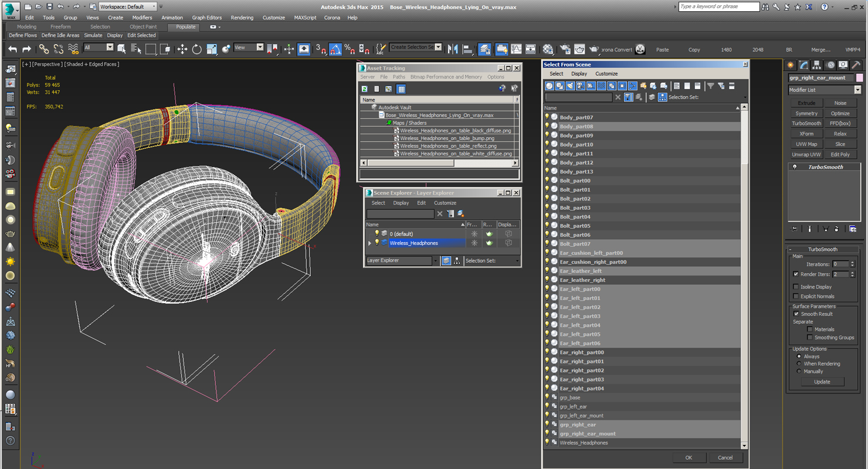Open Rendering menu

pyautogui.click(x=242, y=18)
